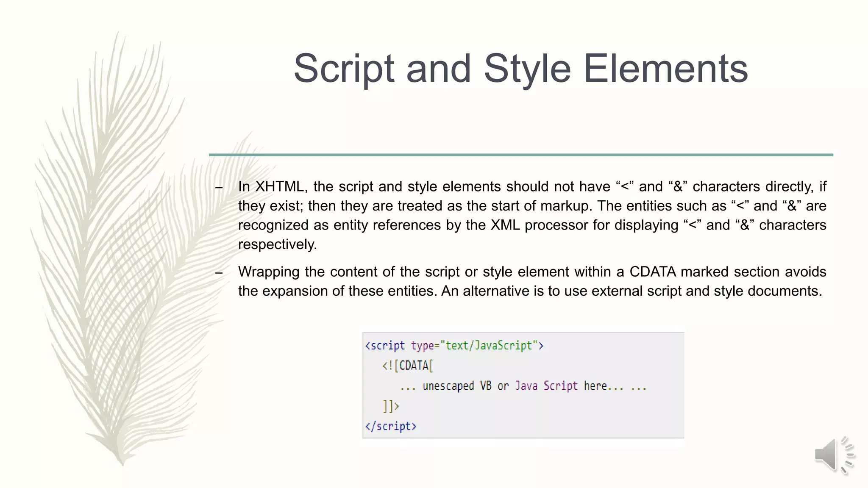The height and width of the screenshot is (488, 868).
Task: Click the ]]> closing line in code
Action: click(x=391, y=406)
